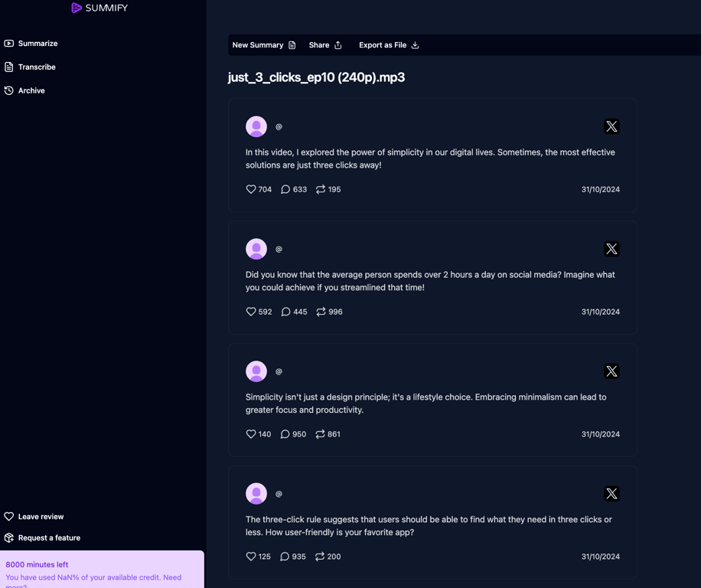Open the Archive history in sidebar
The height and width of the screenshot is (588, 701).
(24, 90)
